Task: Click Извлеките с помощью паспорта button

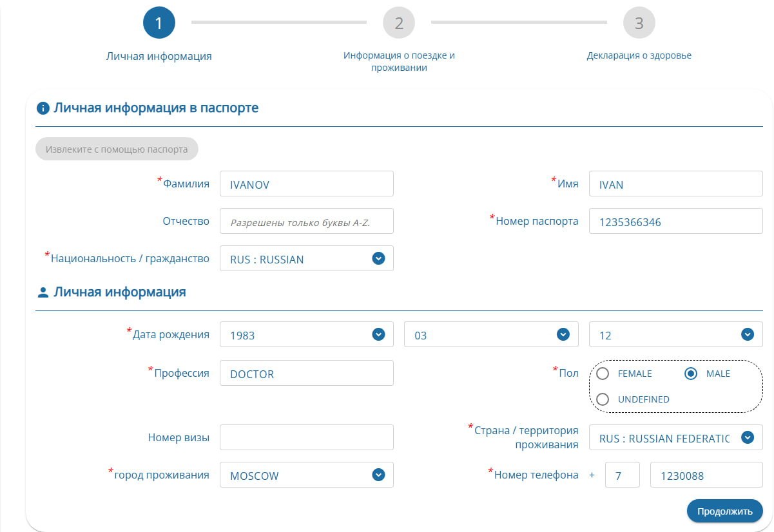Action: coord(117,149)
